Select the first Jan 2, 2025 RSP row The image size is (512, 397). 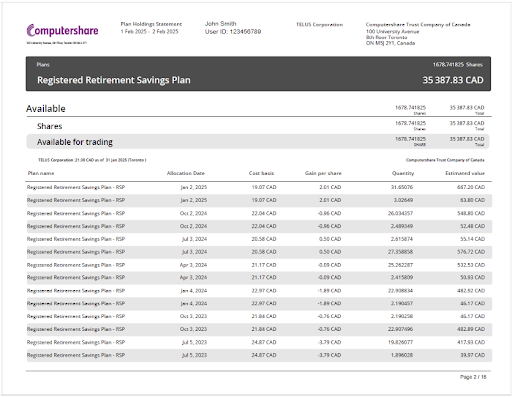(x=258, y=187)
